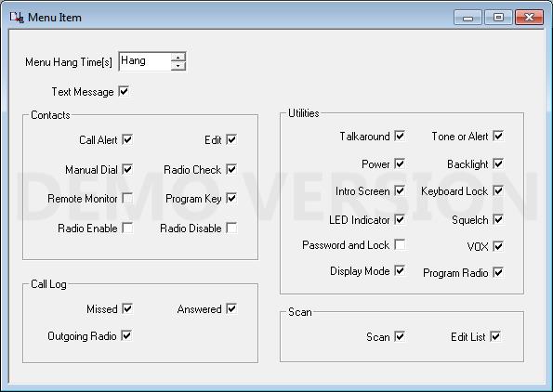
Task: Maximize the Menu Item window
Action: click(498, 18)
